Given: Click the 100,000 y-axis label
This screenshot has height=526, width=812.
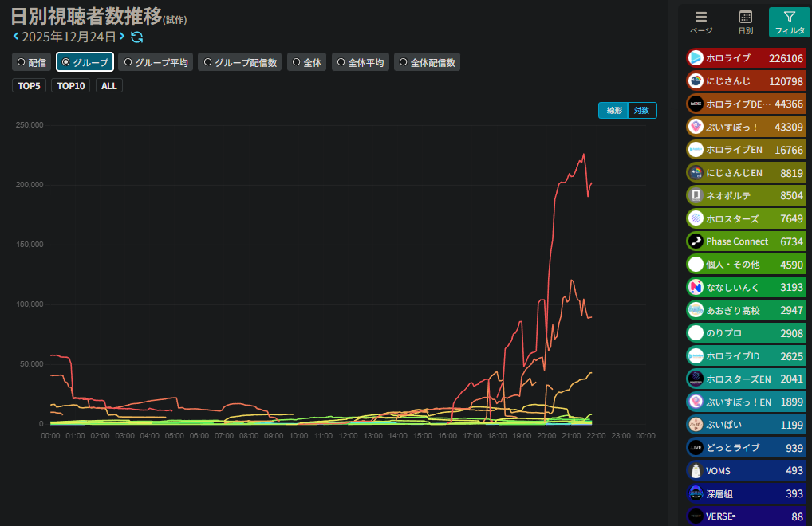Looking at the screenshot, I should [x=30, y=304].
